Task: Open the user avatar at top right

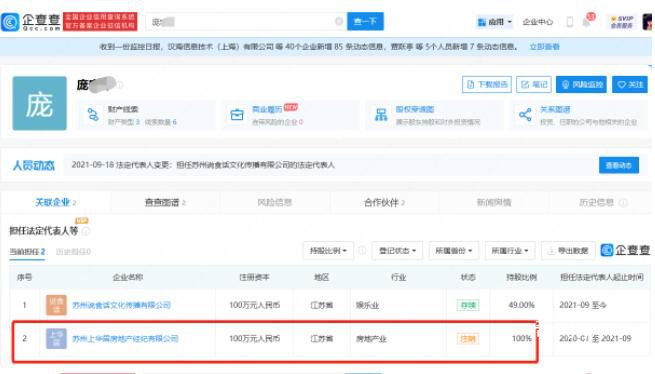Action: pos(647,22)
